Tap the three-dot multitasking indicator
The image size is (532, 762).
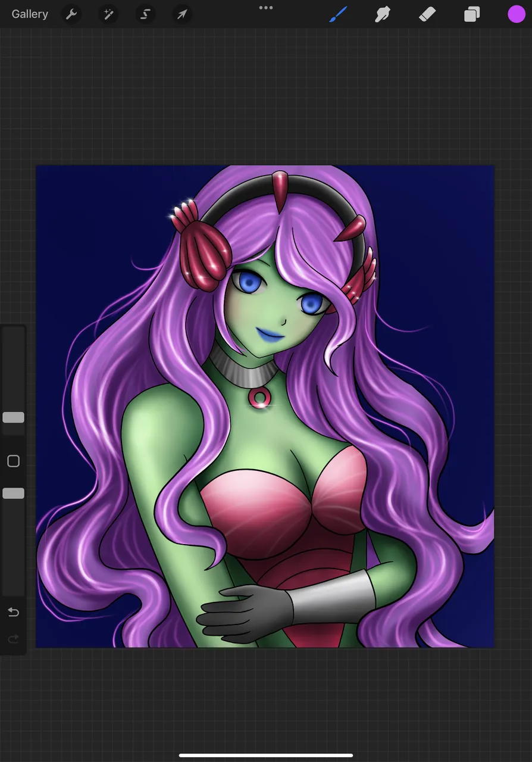pyautogui.click(x=266, y=8)
